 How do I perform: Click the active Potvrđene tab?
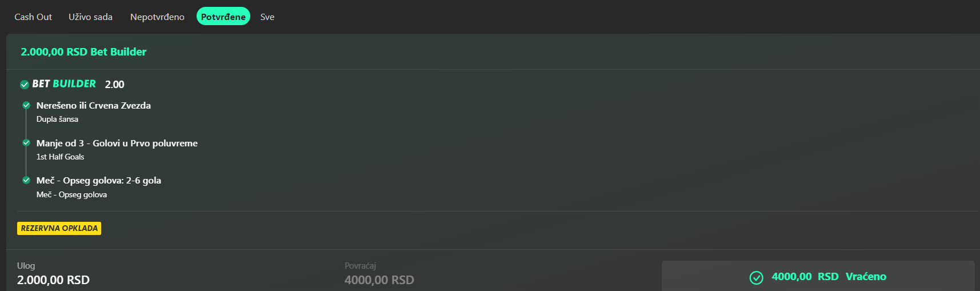click(223, 17)
